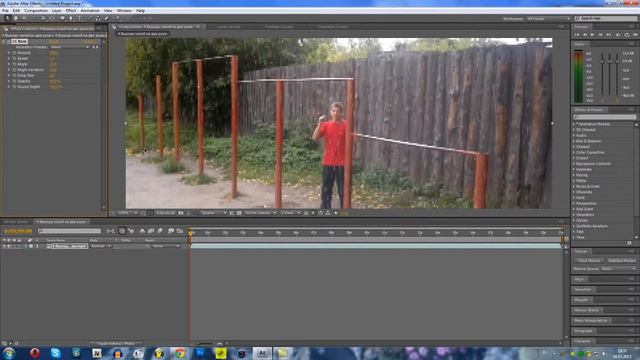Open the Active Camera view dropdown
640x360 pixels.
pyautogui.click(x=260, y=213)
